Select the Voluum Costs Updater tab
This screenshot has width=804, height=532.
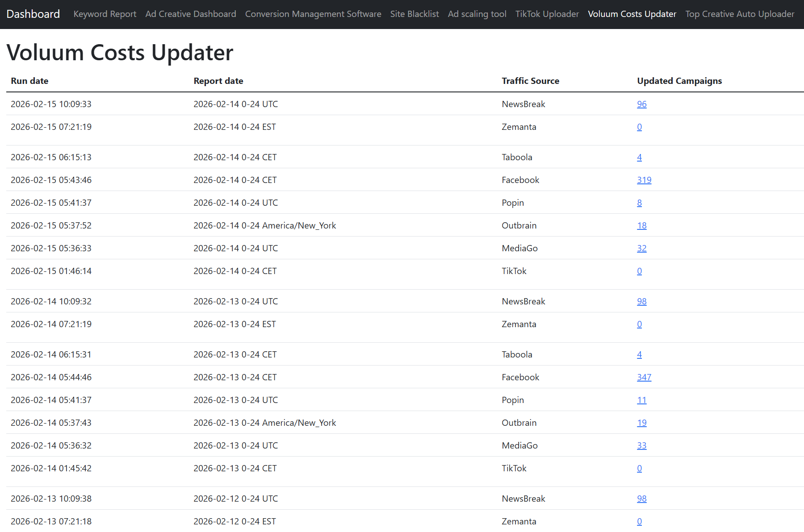pos(632,14)
